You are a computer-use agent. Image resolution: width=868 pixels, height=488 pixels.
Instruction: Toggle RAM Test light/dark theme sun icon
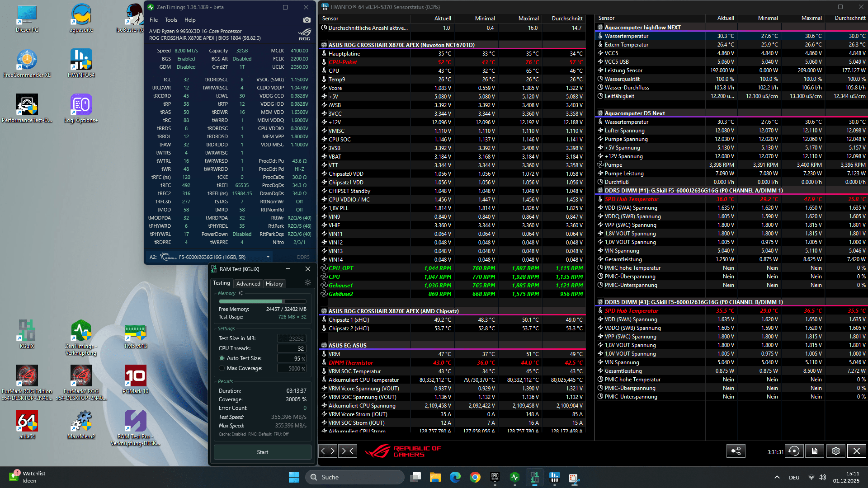(x=308, y=283)
